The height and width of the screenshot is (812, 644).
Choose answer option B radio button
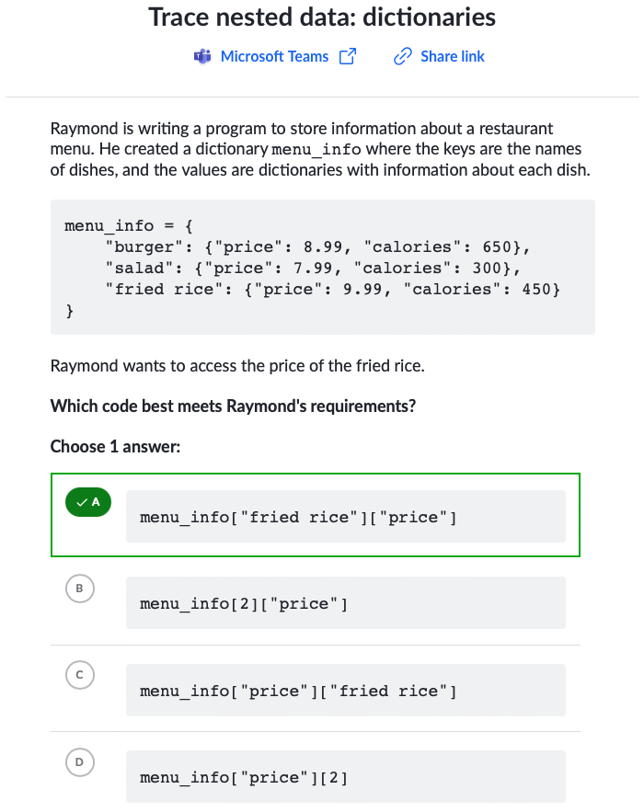pyautogui.click(x=80, y=589)
